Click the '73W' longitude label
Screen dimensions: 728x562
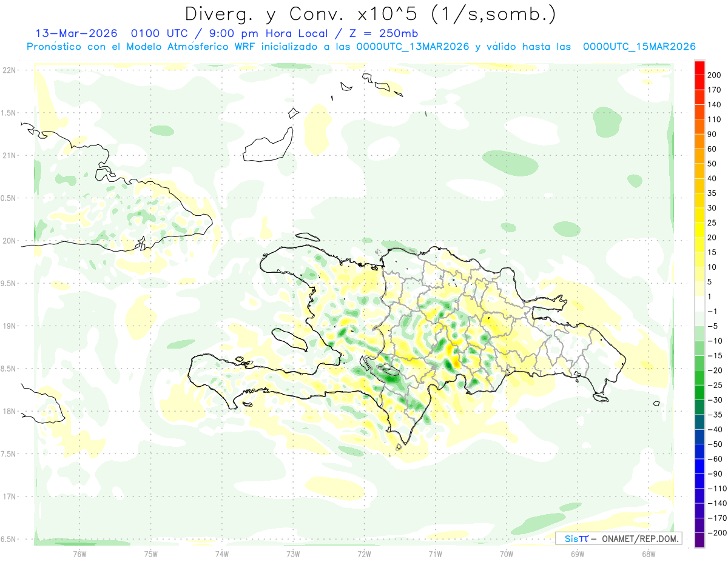[x=293, y=554]
